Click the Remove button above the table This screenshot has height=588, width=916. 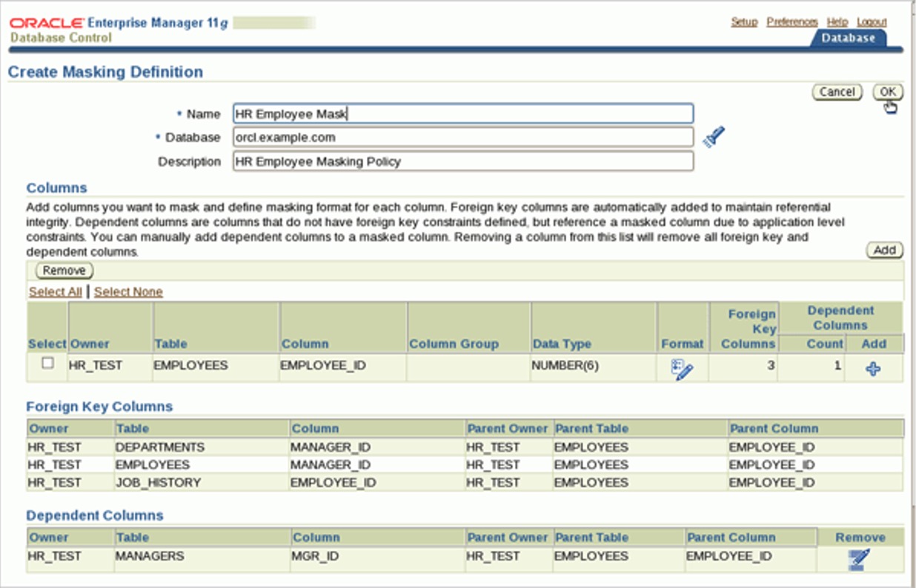coord(64,271)
